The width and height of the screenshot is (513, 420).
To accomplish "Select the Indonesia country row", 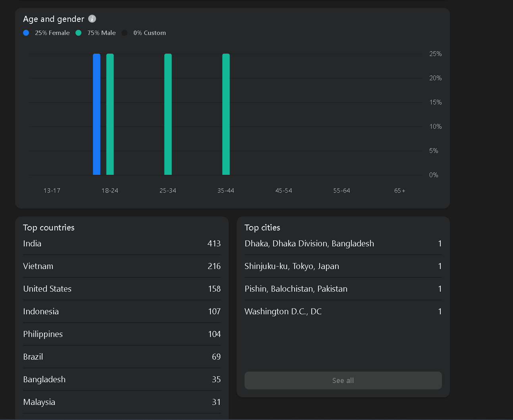I will [122, 312].
